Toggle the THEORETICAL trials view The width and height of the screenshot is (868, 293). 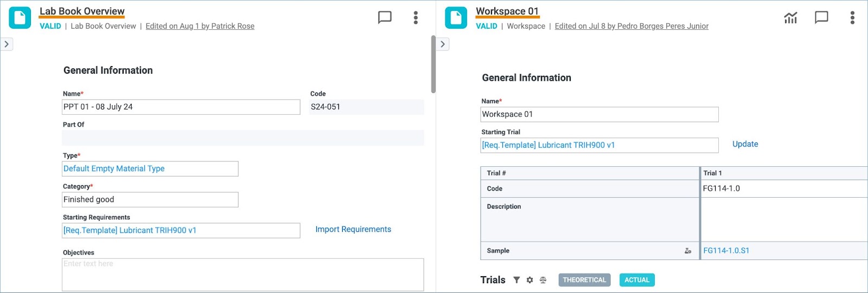(584, 280)
